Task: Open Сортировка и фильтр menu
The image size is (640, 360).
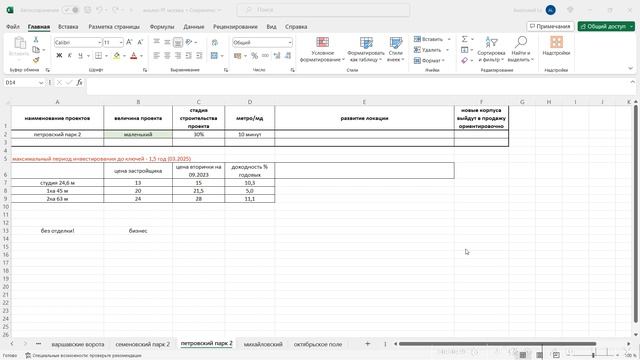Action: (491, 49)
